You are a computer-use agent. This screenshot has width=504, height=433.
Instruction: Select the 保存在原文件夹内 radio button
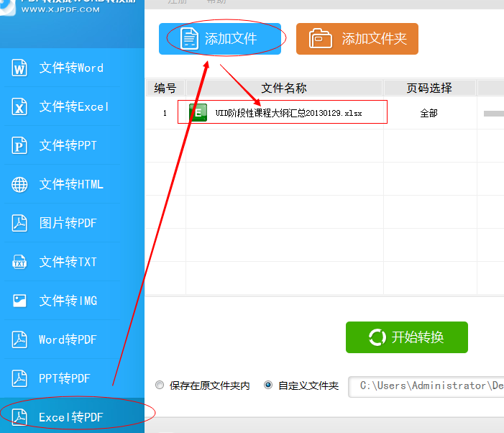160,385
